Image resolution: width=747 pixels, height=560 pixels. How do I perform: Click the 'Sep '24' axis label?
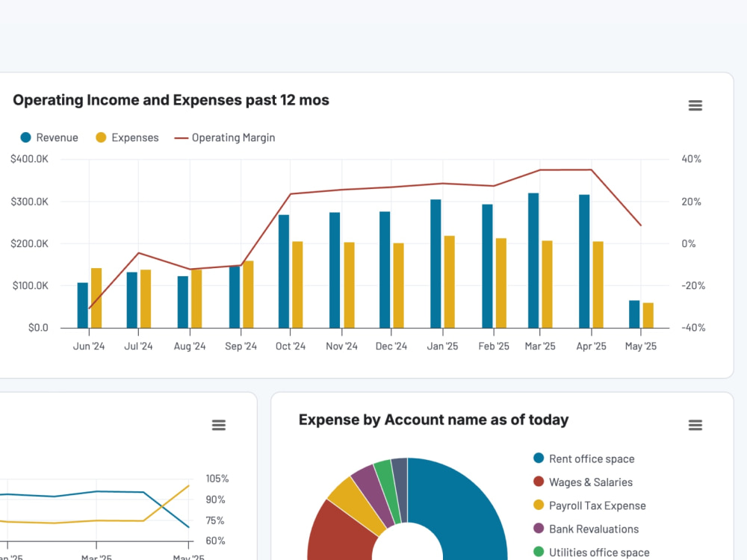point(241,346)
